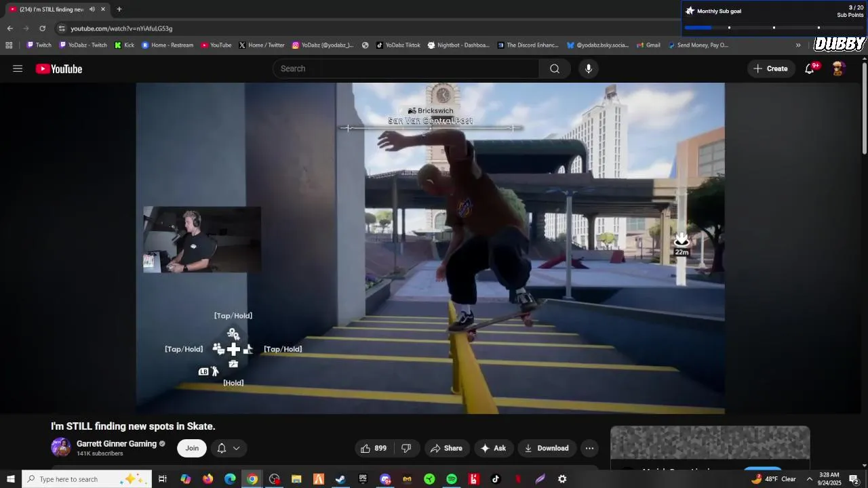Mute the tab via speaker icon
This screenshot has height=488, width=868.
point(92,9)
